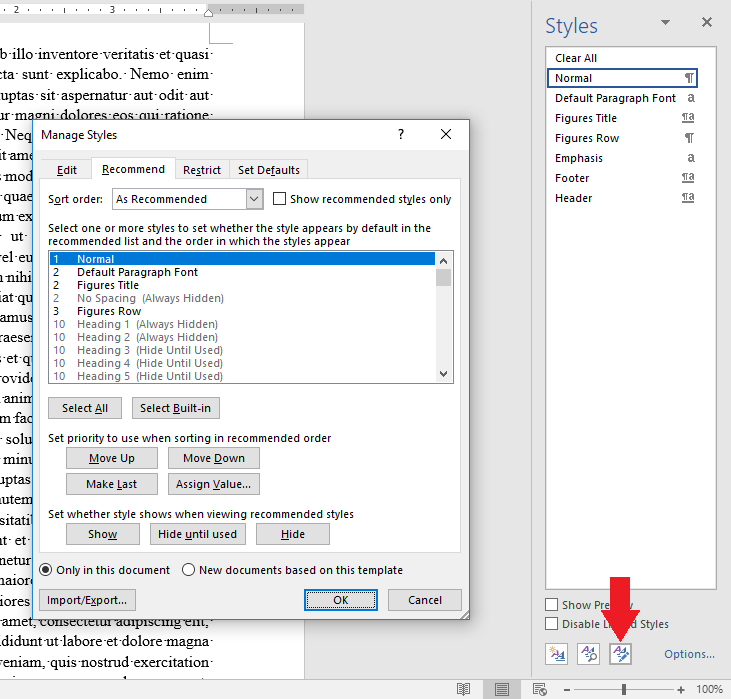
Task: Select Figures Row in dialog list
Action: tap(242, 311)
